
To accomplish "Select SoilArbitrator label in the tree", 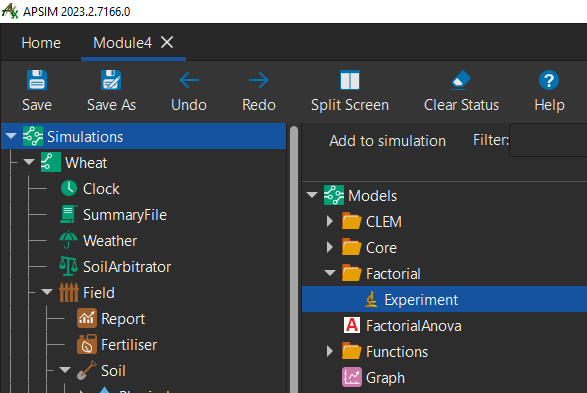I will point(127,267).
